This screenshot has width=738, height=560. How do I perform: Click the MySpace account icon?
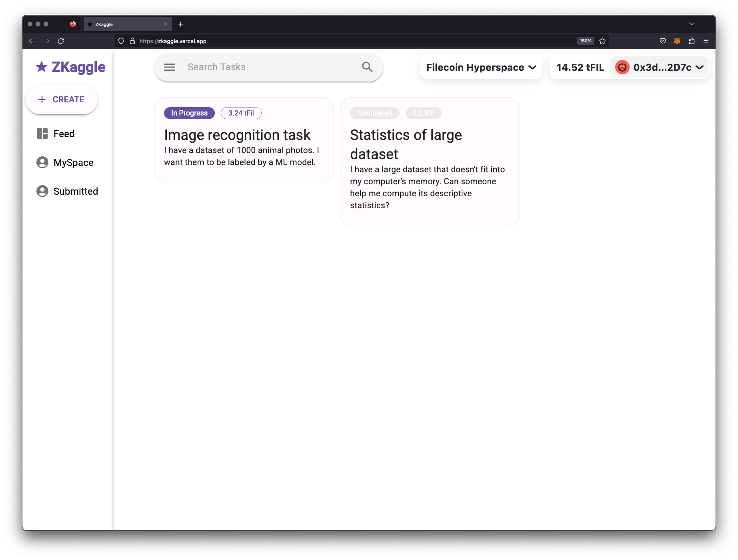point(42,162)
